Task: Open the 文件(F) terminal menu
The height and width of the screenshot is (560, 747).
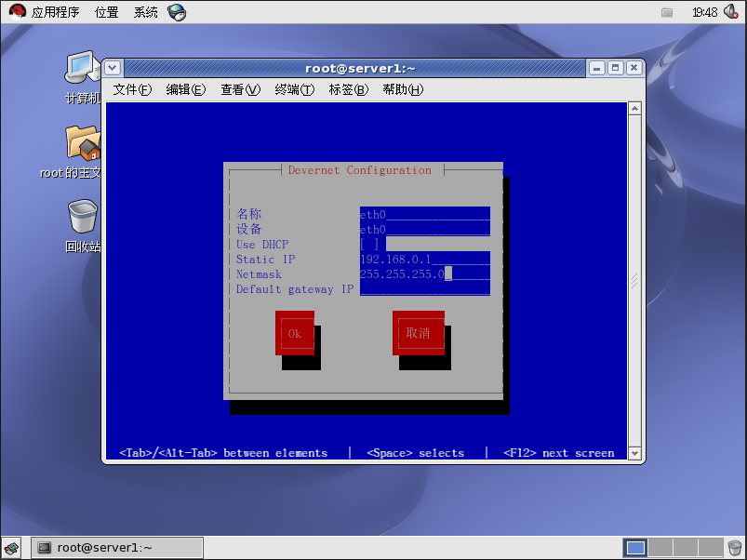Action: (132, 89)
